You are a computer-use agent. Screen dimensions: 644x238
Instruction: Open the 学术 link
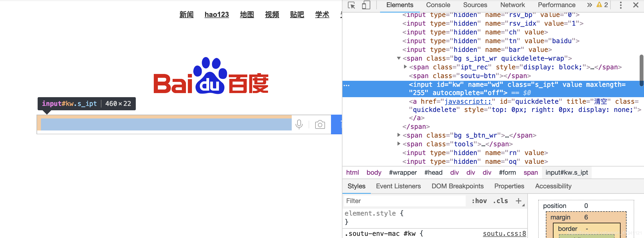click(x=322, y=14)
